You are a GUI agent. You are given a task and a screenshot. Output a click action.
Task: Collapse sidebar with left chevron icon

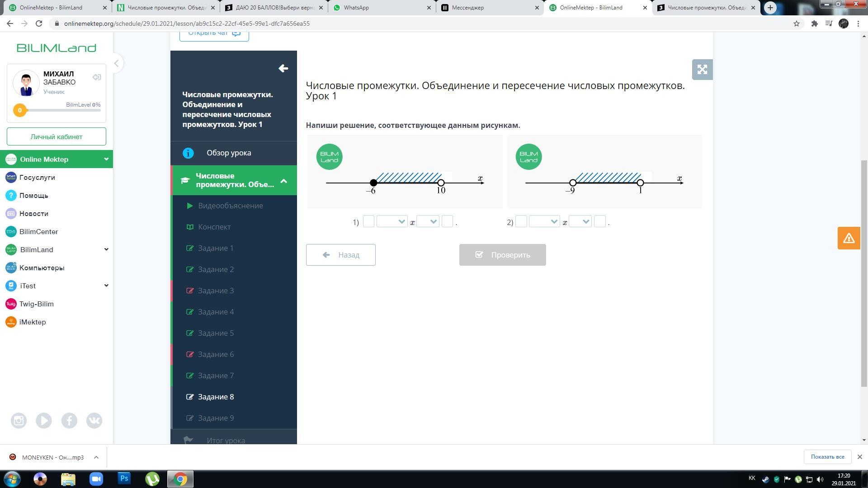click(116, 63)
